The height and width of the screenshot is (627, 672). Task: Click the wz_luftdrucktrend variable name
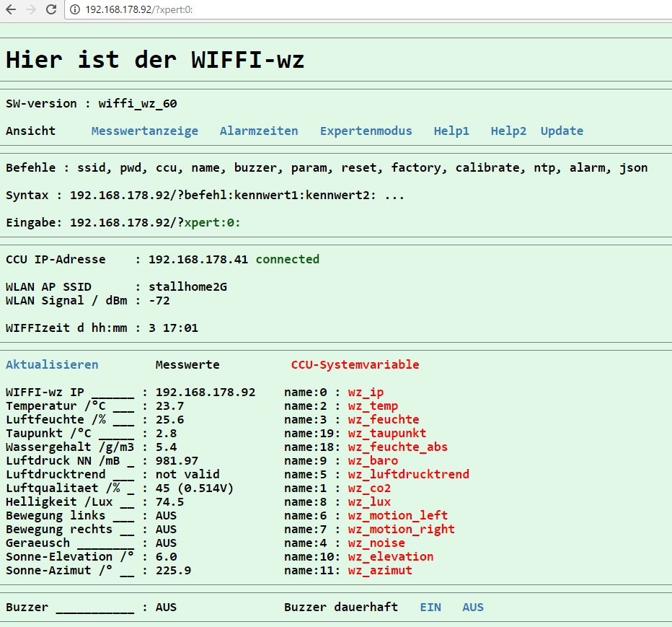point(408,474)
